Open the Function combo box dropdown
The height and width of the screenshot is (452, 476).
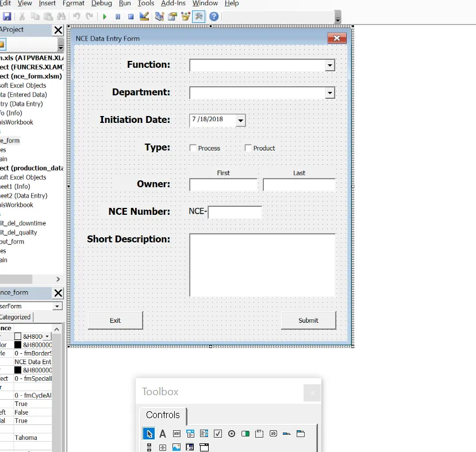[329, 65]
